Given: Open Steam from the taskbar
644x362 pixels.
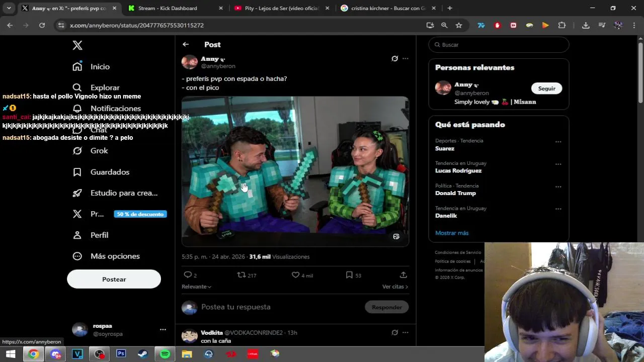Looking at the screenshot, I should pos(143,354).
